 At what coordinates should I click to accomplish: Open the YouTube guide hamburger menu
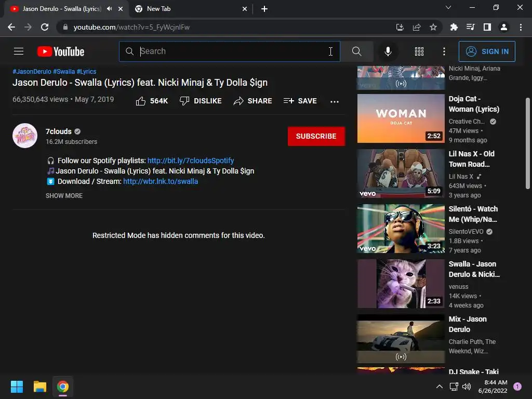(x=19, y=51)
